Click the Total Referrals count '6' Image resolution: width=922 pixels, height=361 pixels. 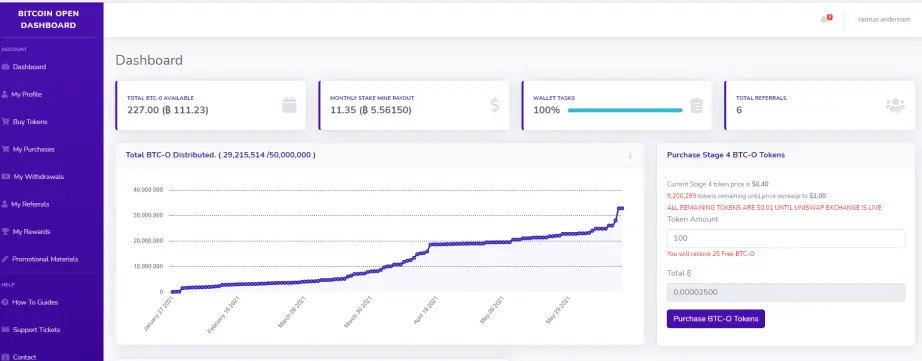pyautogui.click(x=739, y=110)
